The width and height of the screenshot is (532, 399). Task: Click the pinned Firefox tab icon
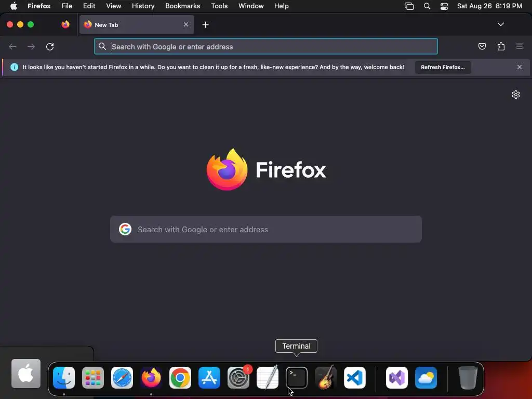tap(65, 24)
